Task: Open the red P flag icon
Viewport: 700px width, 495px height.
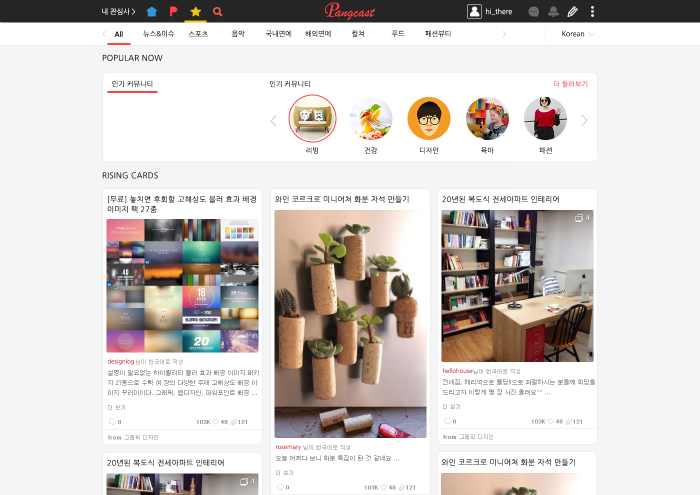Action: coord(174,12)
